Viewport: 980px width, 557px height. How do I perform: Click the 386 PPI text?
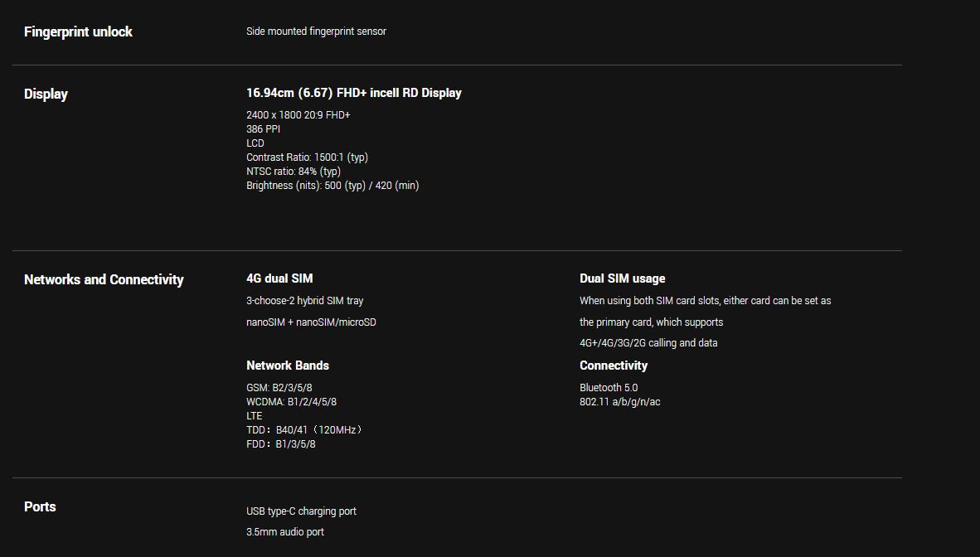click(x=263, y=129)
